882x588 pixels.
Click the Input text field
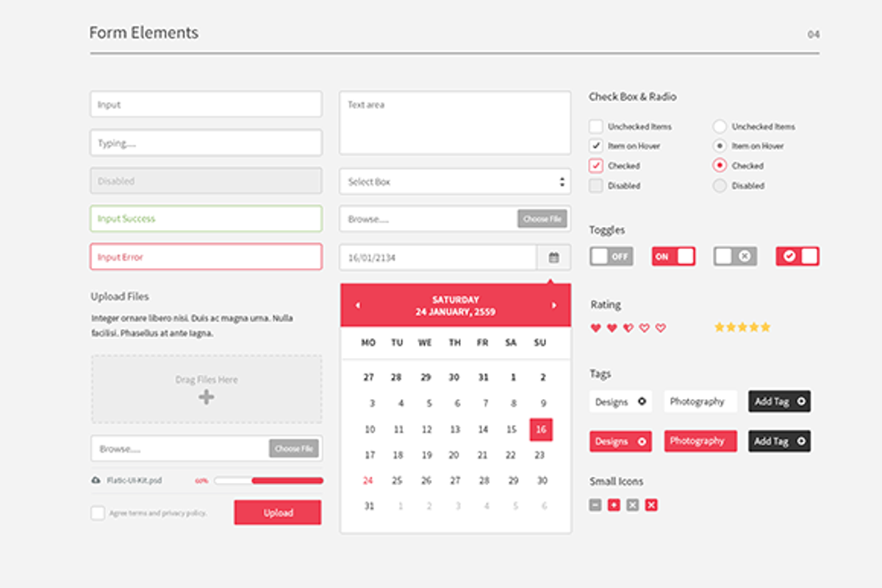click(x=206, y=104)
